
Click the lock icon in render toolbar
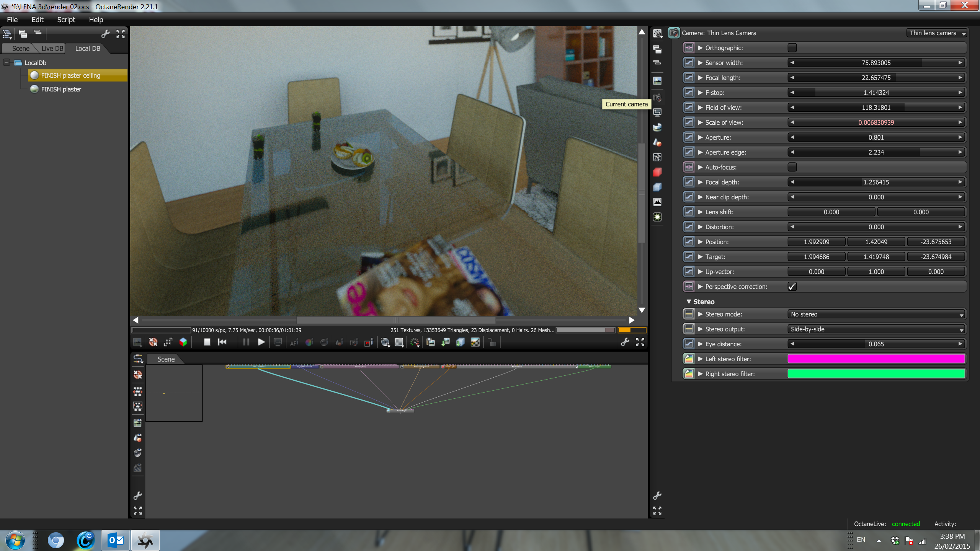point(492,342)
